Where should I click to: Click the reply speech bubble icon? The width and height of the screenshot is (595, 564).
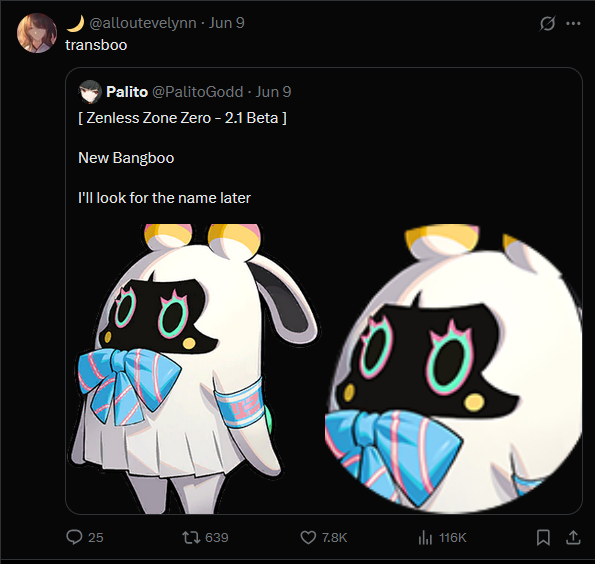click(x=74, y=537)
